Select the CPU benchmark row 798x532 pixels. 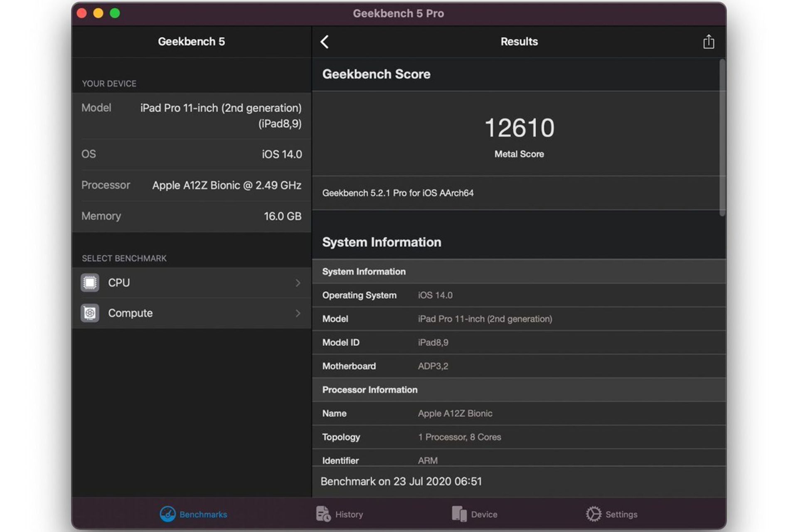click(191, 283)
